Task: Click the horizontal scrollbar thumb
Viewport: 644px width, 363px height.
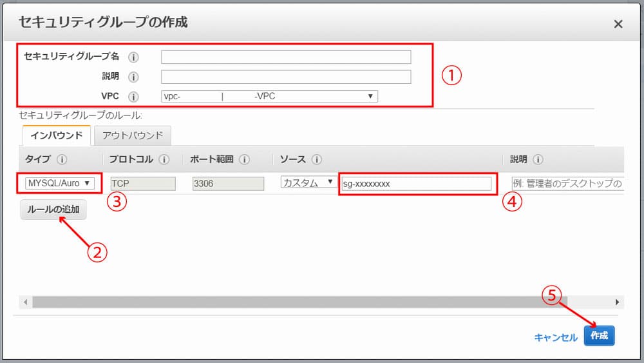Action: click(x=309, y=302)
